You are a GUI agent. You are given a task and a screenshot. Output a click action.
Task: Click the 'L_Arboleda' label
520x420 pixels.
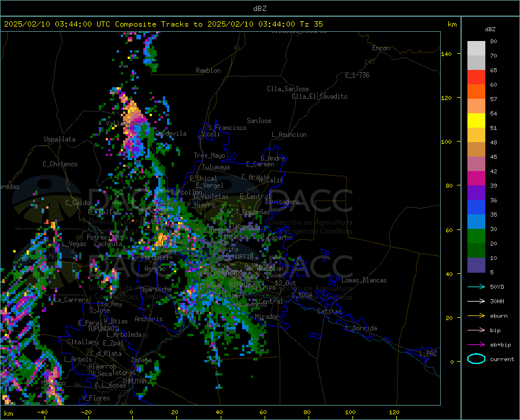point(124,334)
